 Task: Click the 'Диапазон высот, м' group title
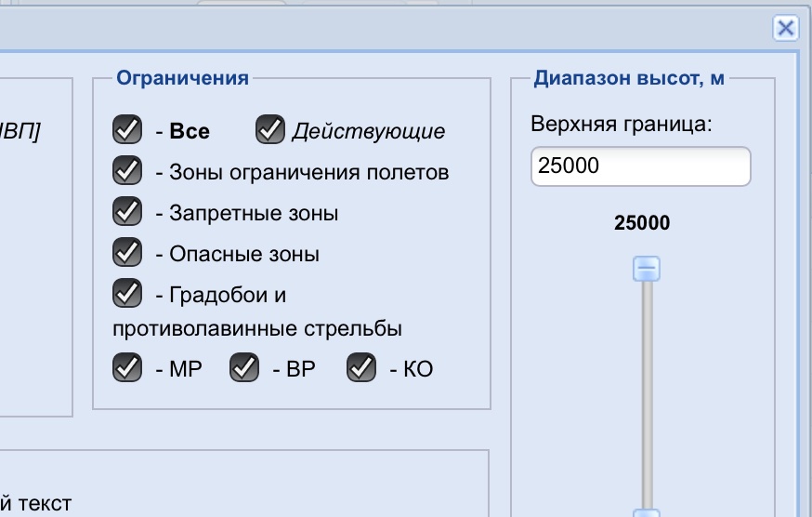(629, 78)
